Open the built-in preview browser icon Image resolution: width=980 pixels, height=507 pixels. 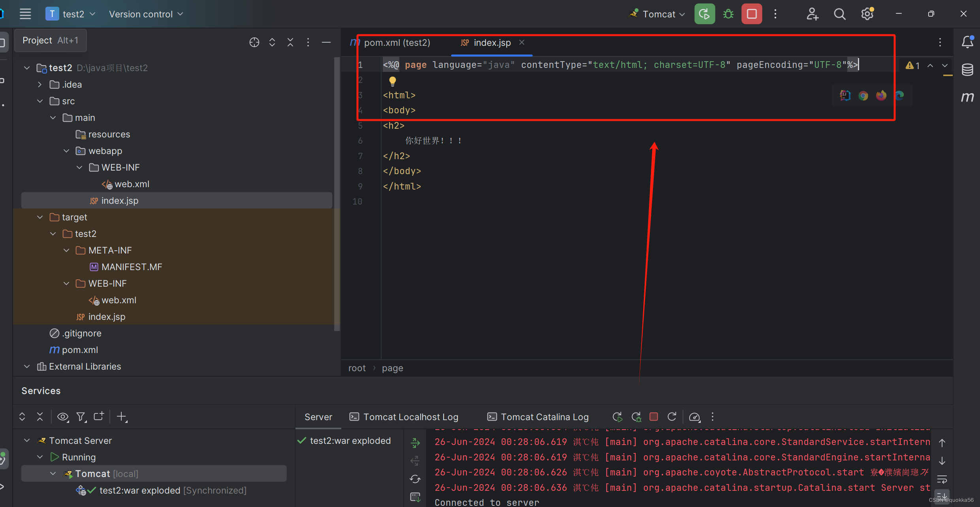pos(845,96)
